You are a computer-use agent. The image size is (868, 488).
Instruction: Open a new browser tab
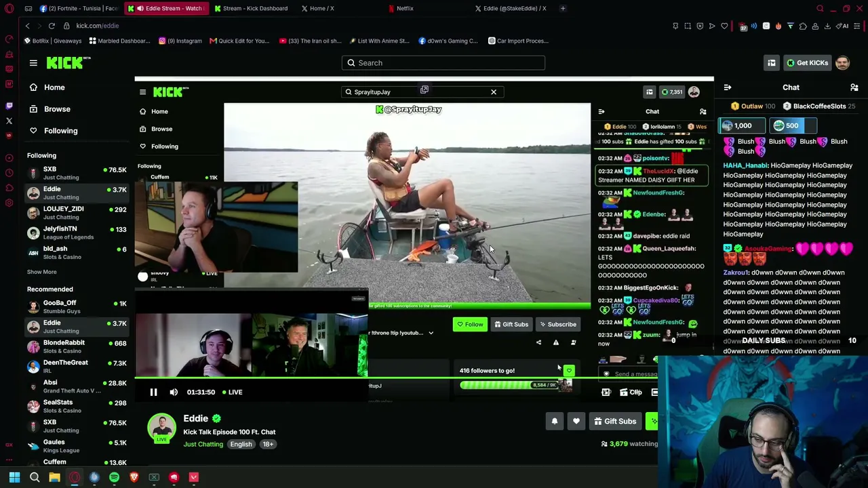point(563,8)
